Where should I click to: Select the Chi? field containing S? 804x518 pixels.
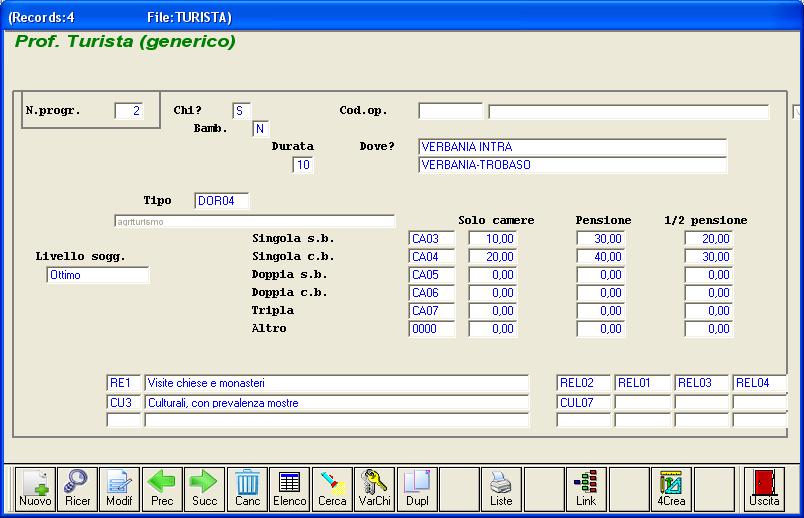coord(242,111)
